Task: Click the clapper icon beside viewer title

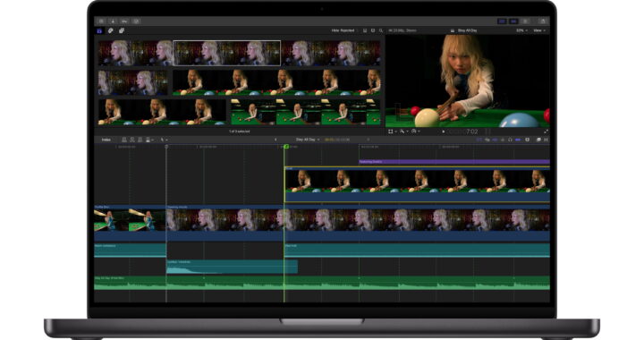Action: click(x=453, y=30)
